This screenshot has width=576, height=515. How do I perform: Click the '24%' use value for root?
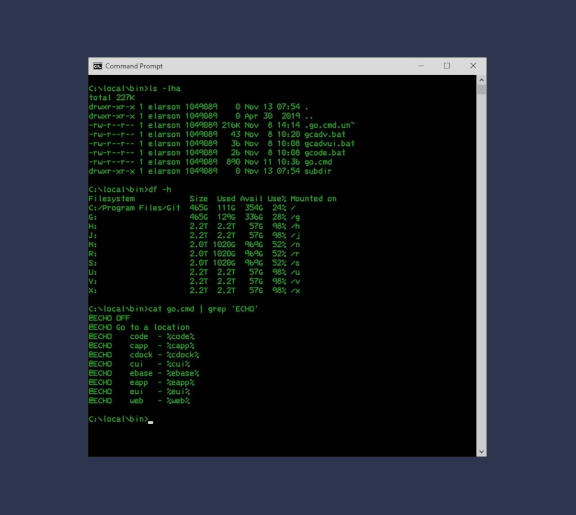[279, 208]
